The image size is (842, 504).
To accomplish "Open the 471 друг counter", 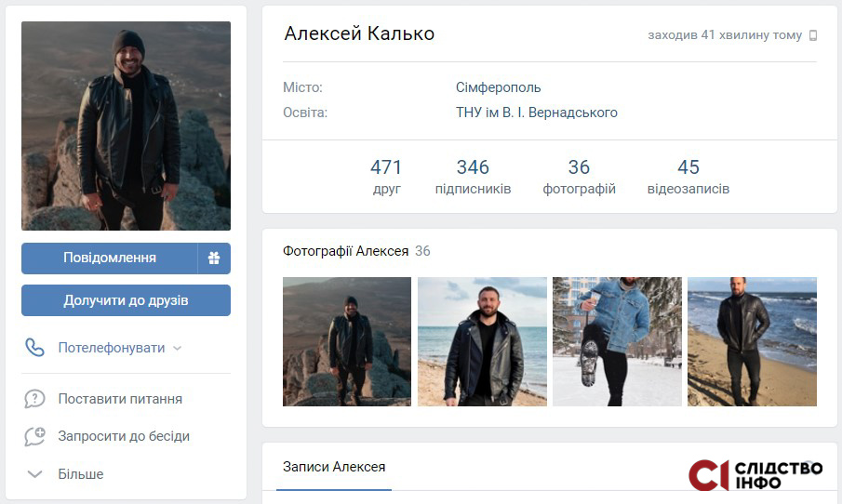I will (x=386, y=177).
